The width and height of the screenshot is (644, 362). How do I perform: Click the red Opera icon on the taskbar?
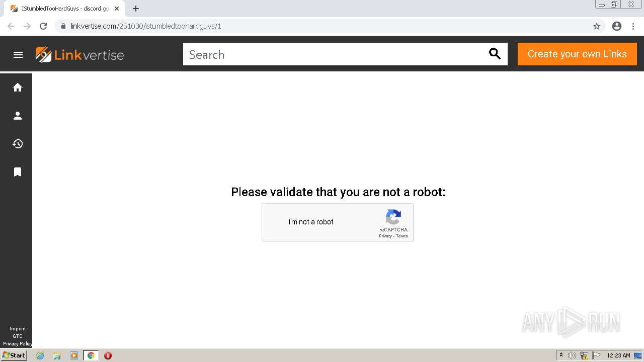point(108,355)
